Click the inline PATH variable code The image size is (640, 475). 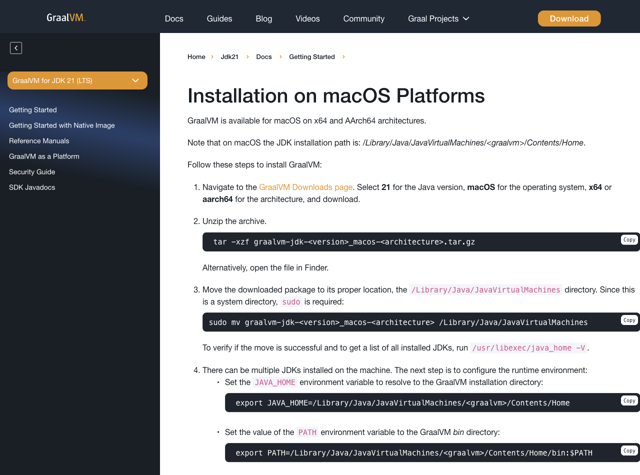[307, 432]
